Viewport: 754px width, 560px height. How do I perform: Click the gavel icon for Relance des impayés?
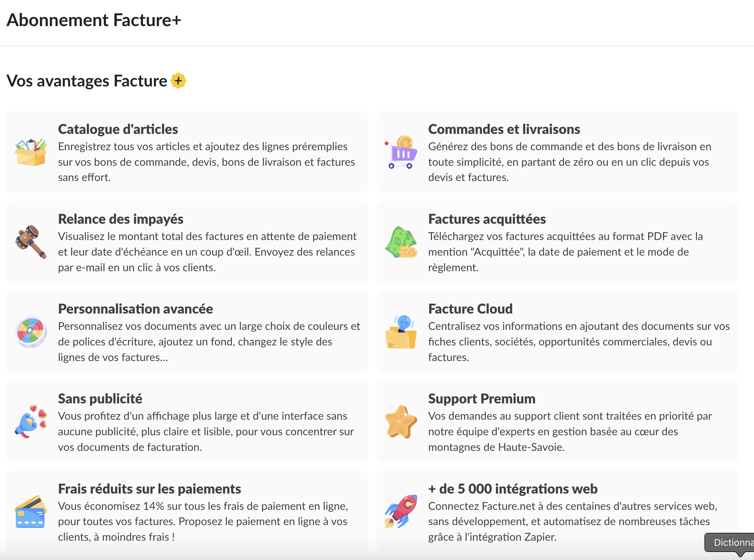pos(31,242)
